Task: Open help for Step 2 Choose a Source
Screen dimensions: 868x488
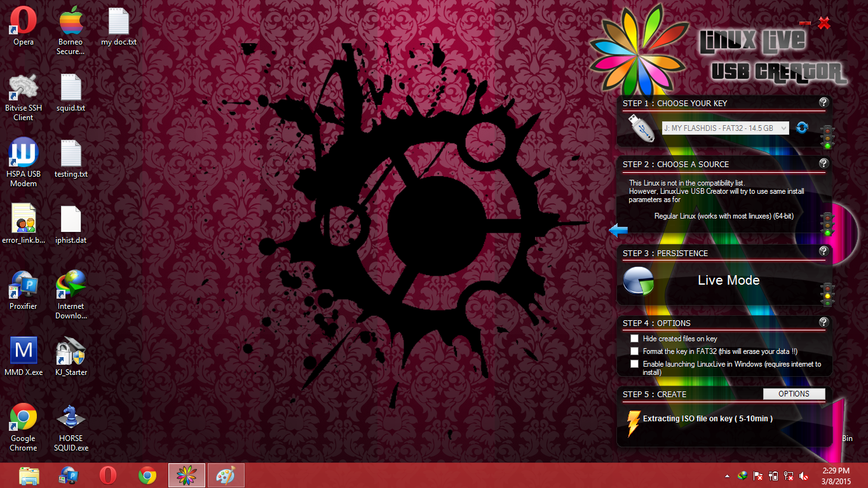Action: [824, 163]
